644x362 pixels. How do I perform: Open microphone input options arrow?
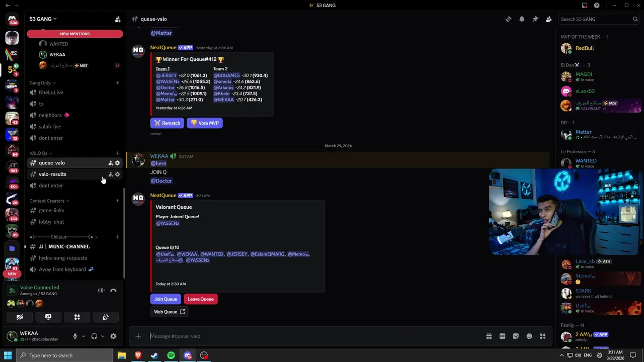[84, 336]
